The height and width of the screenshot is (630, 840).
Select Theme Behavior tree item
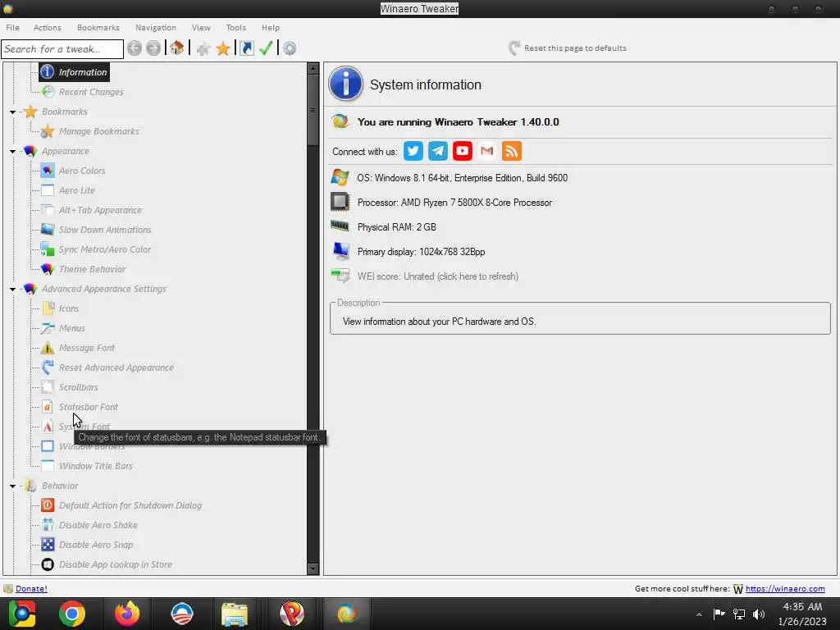pos(92,269)
